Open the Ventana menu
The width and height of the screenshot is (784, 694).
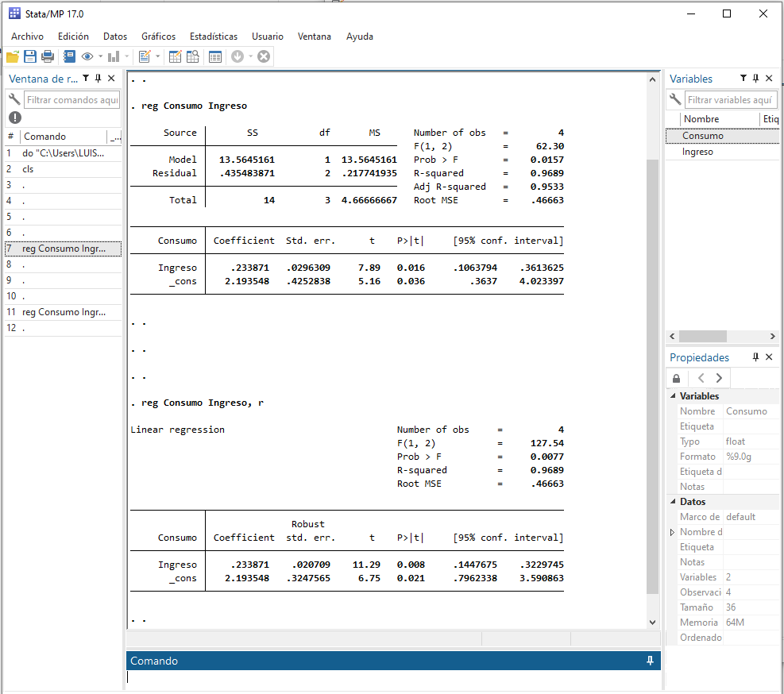pos(314,37)
